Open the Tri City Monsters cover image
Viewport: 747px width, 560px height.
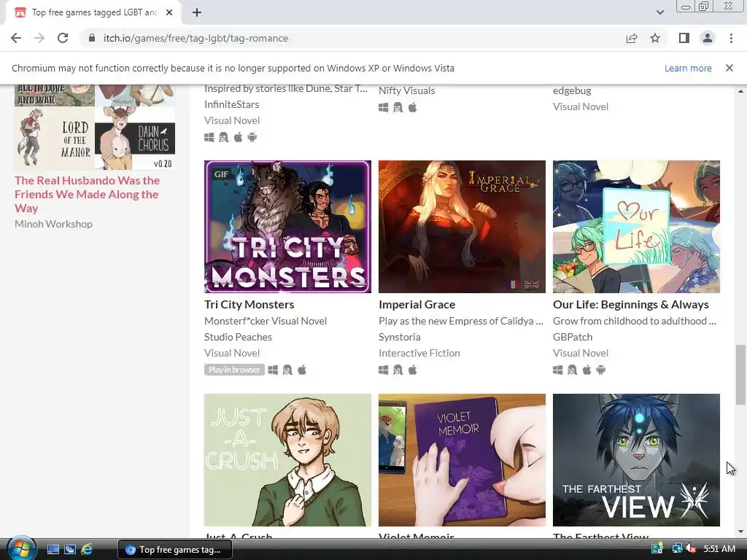pos(287,227)
